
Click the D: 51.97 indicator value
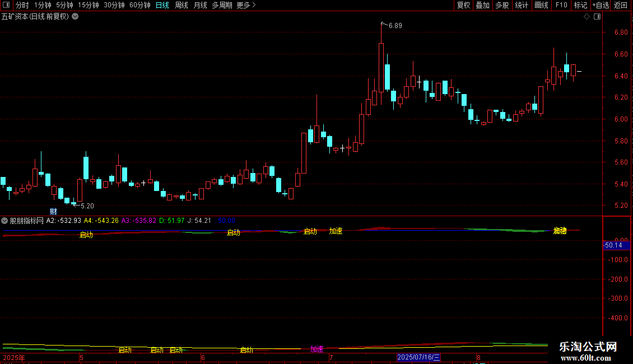tap(171, 221)
